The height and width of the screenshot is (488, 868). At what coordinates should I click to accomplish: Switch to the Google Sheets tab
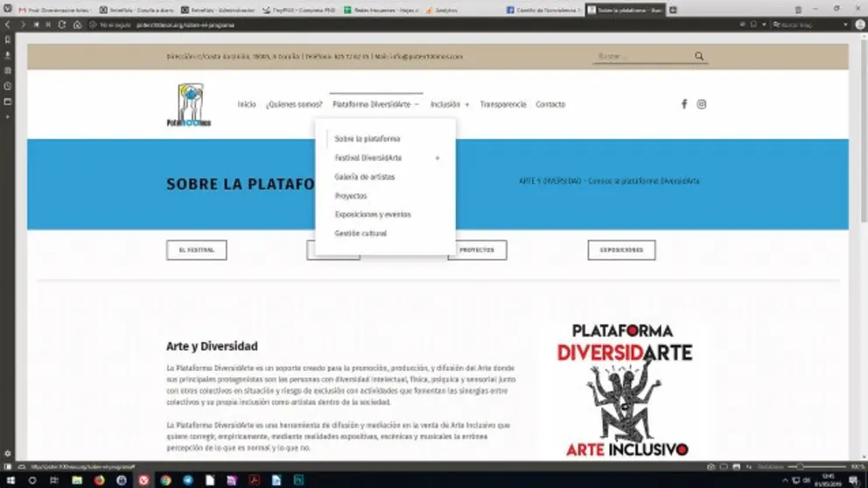pos(381,10)
